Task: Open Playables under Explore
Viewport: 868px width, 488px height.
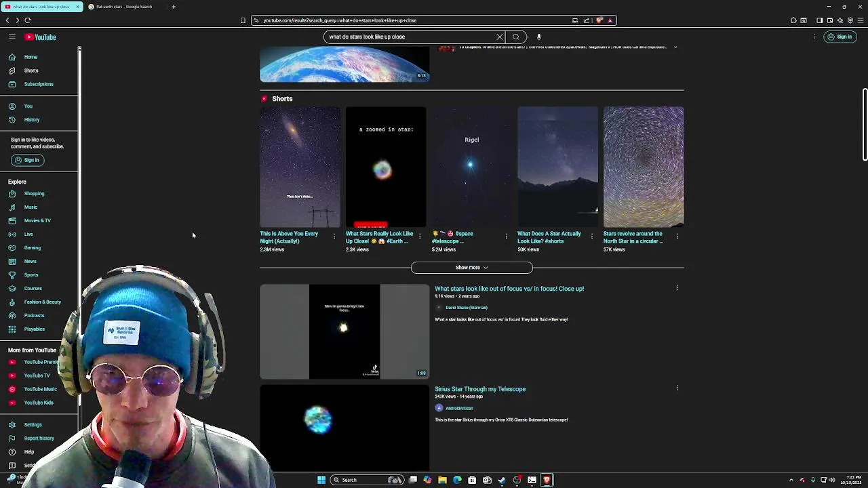Action: pos(34,329)
